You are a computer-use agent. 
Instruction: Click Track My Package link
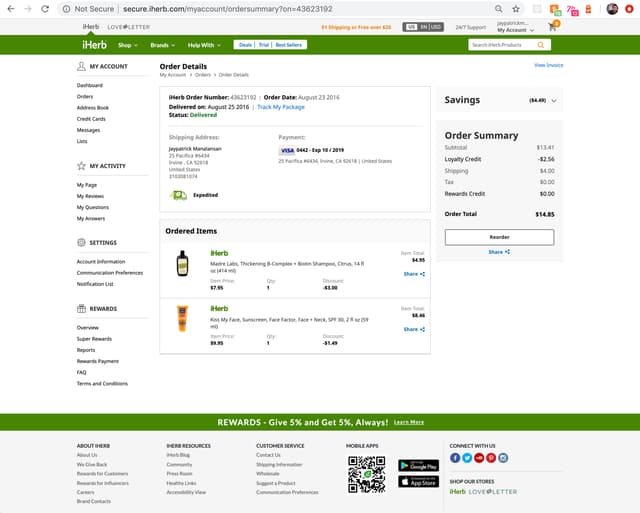[x=281, y=107]
